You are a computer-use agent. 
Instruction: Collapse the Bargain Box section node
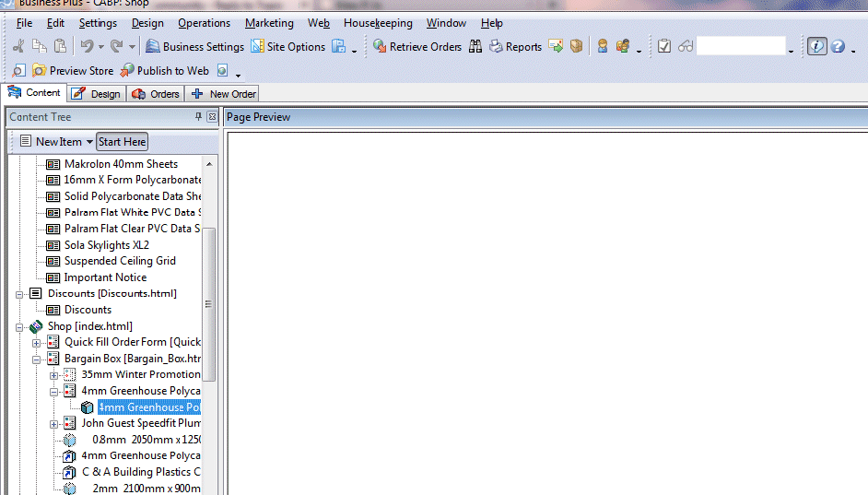[37, 359]
